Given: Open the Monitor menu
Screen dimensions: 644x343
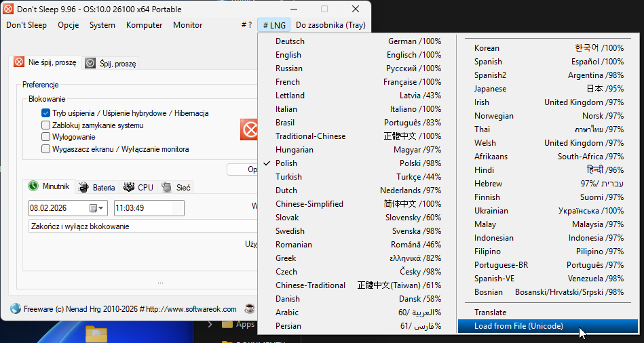Looking at the screenshot, I should click(x=188, y=25).
